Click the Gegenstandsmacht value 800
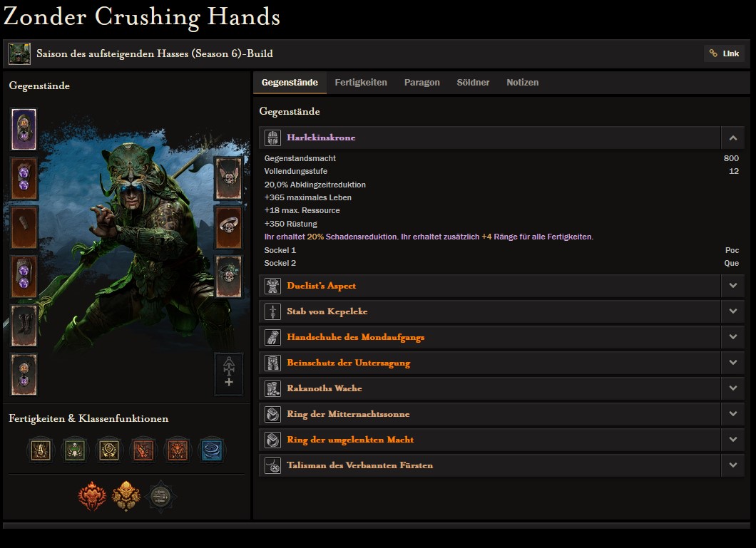This screenshot has height=548, width=756. pyautogui.click(x=731, y=158)
